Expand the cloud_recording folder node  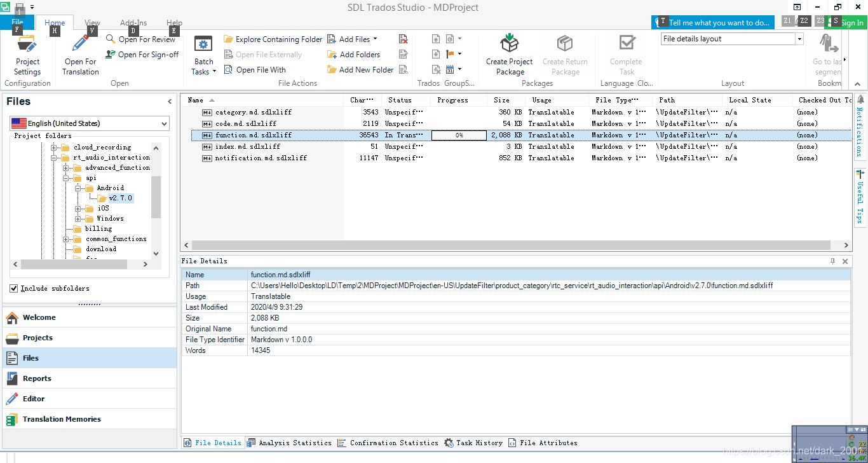point(55,148)
